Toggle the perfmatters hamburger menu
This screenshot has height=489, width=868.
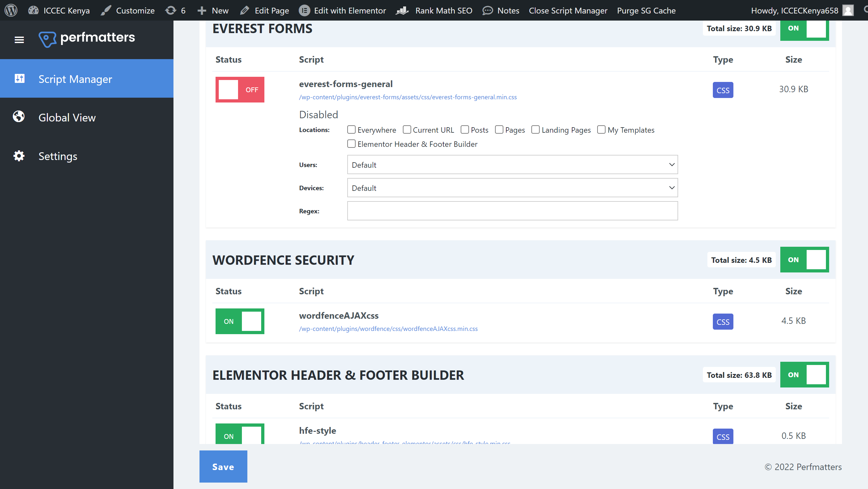(19, 40)
